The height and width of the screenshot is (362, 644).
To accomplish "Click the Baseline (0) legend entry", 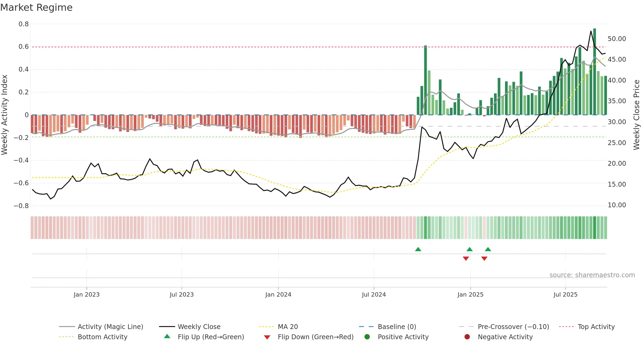I will 387,327.
